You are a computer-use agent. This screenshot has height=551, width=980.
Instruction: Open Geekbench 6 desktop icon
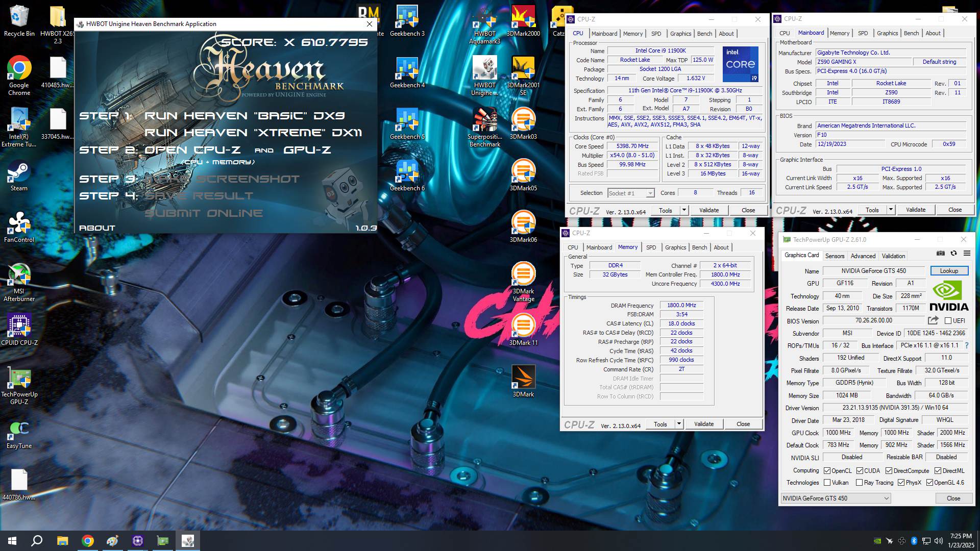pyautogui.click(x=407, y=175)
